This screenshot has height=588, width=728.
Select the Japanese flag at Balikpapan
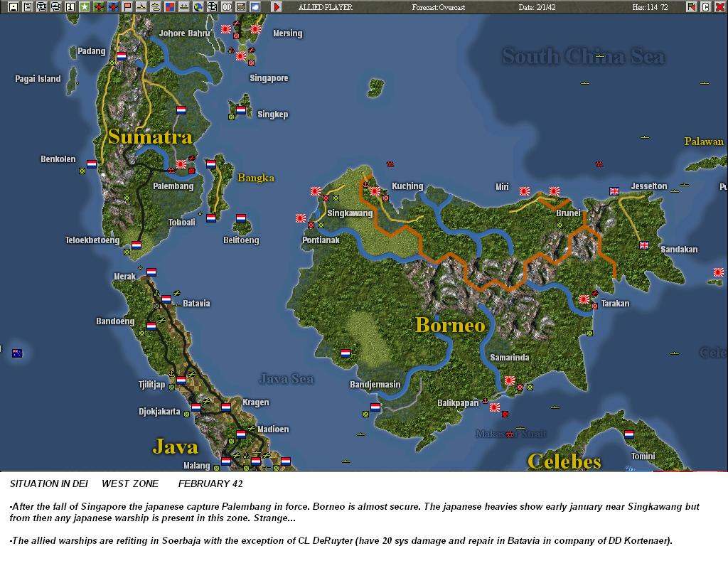coord(495,407)
